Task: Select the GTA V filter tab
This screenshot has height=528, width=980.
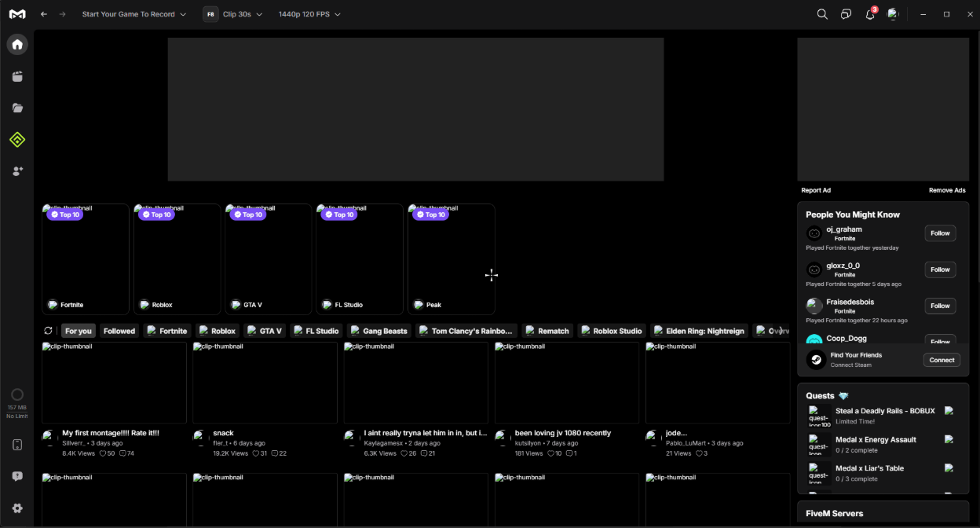Action: [265, 331]
